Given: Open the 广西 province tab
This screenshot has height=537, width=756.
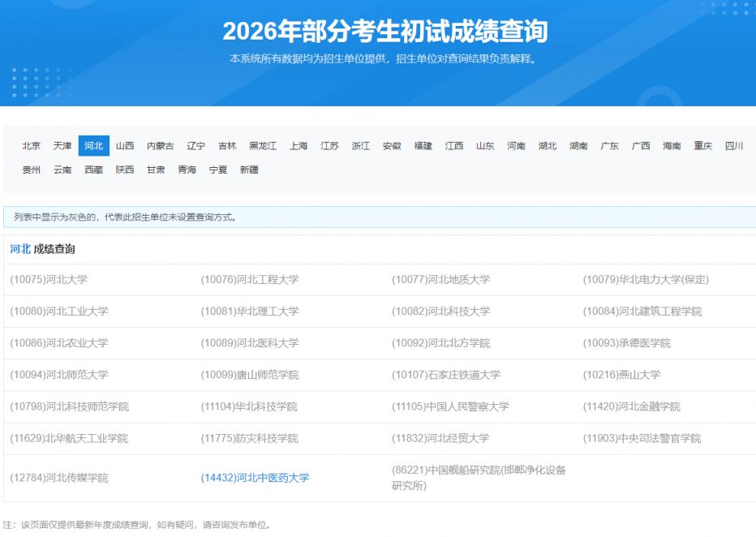Looking at the screenshot, I should point(641,145).
